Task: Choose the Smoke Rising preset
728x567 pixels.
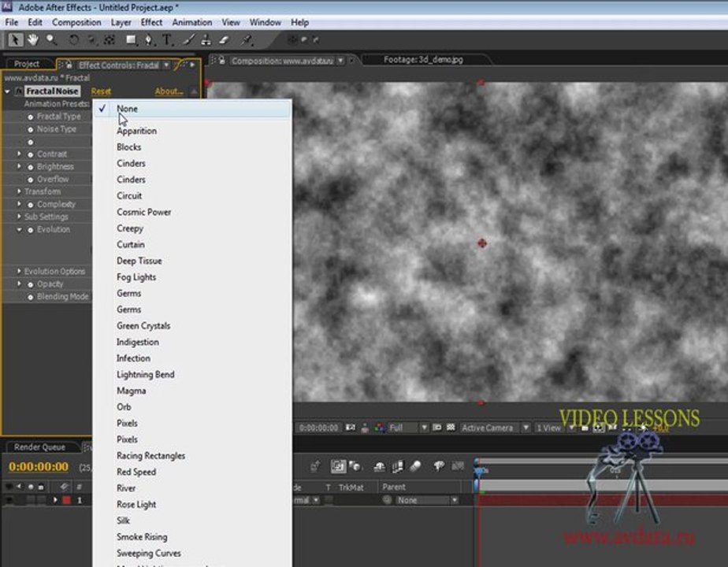Action: click(x=142, y=537)
